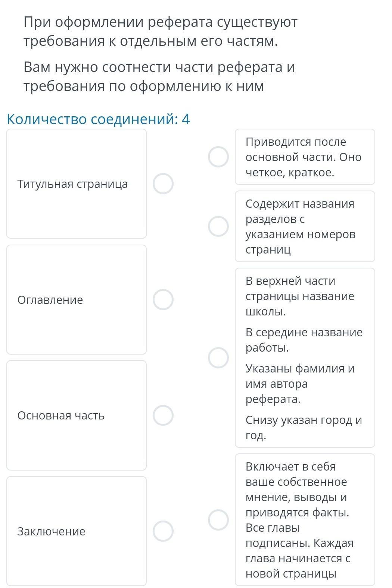Click the Основная часть card
Viewport: 392px width, 588px height.
pos(77,415)
